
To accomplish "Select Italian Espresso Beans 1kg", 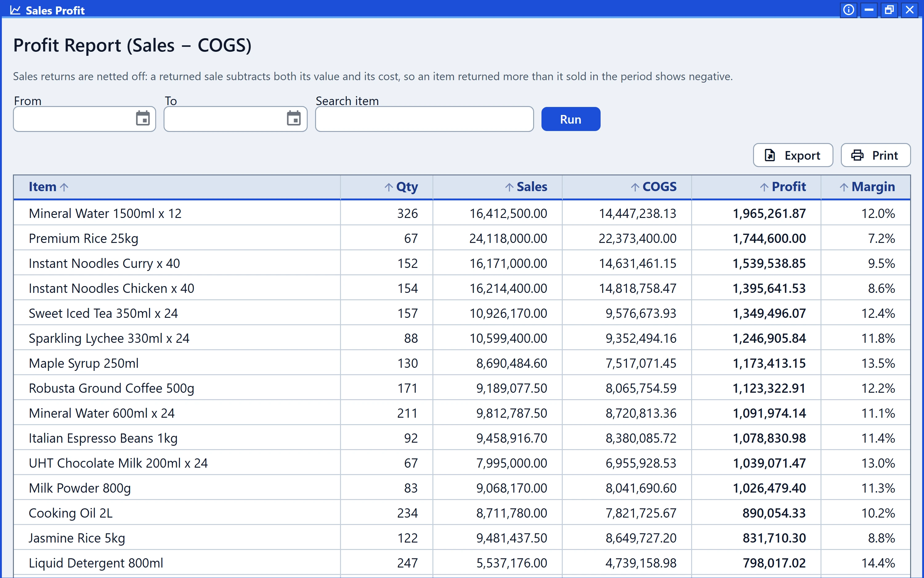I will 103,438.
